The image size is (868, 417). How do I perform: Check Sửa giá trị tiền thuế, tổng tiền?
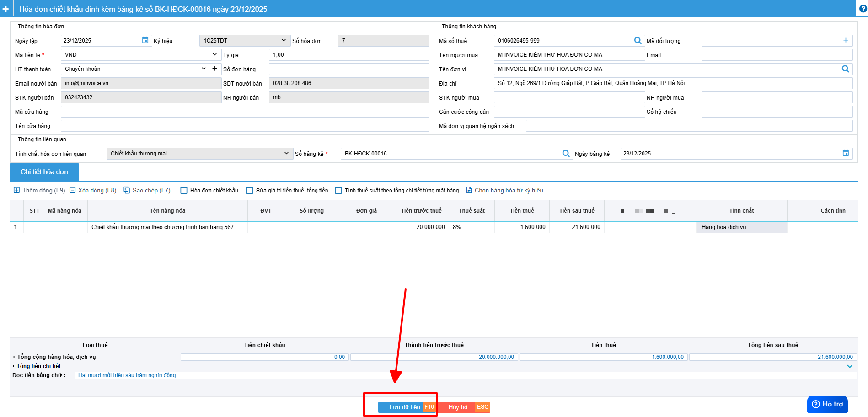click(250, 191)
